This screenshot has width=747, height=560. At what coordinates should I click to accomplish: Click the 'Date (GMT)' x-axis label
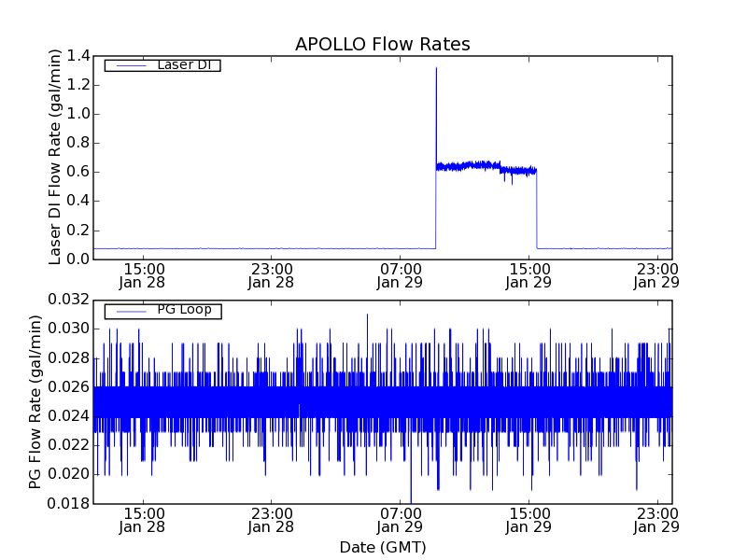[x=383, y=547]
